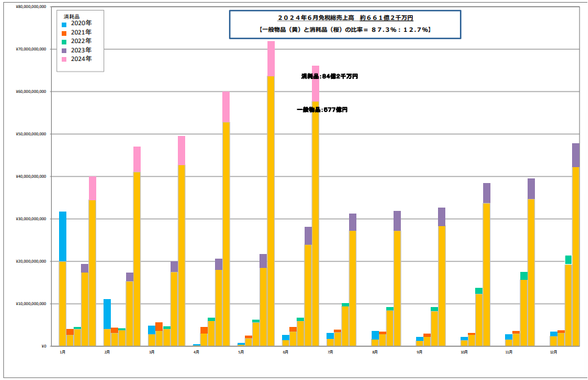Select the ¥0 y-axis label
The width and height of the screenshot is (588, 380).
[x=42, y=346]
